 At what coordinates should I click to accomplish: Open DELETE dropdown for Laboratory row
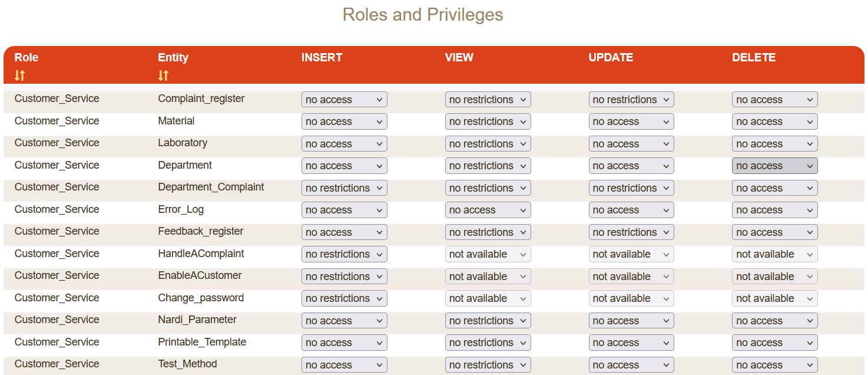775,144
